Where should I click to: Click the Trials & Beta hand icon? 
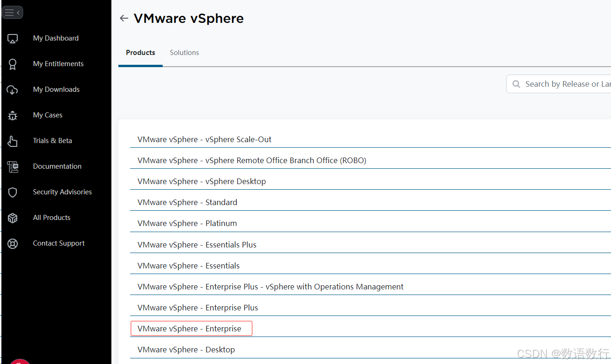click(x=13, y=141)
